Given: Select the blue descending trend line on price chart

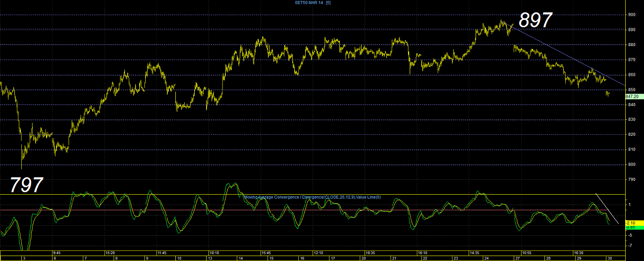Looking at the screenshot, I should tap(565, 54).
